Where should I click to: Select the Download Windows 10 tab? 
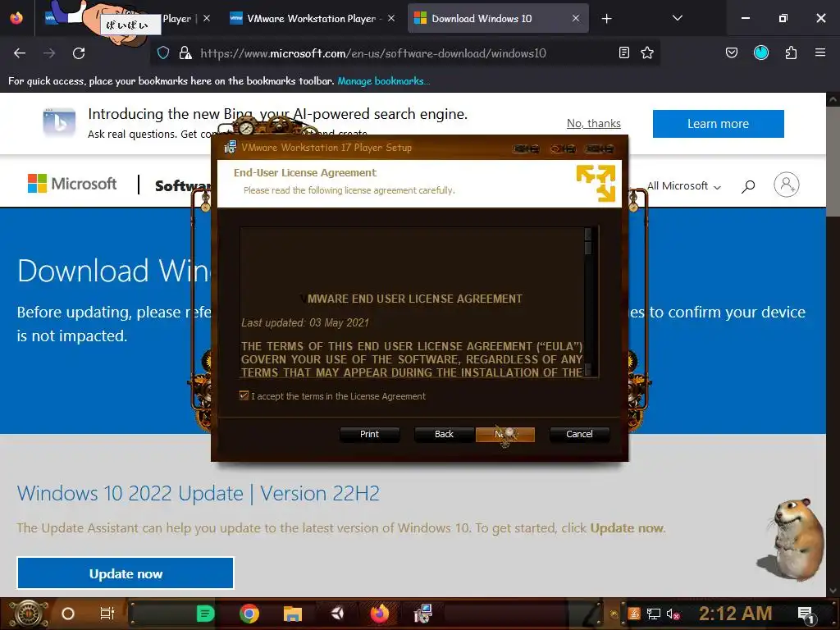pyautogui.click(x=481, y=19)
